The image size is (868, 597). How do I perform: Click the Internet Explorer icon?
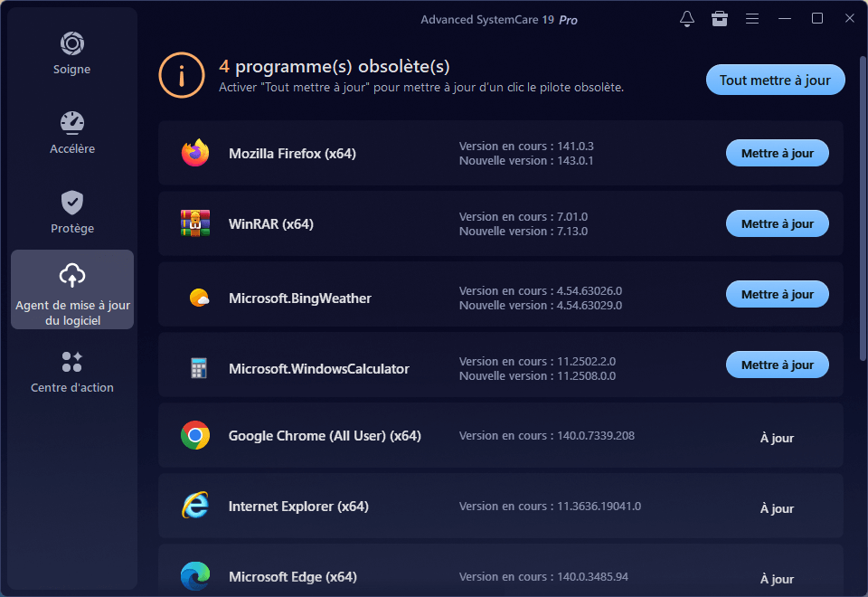click(195, 507)
